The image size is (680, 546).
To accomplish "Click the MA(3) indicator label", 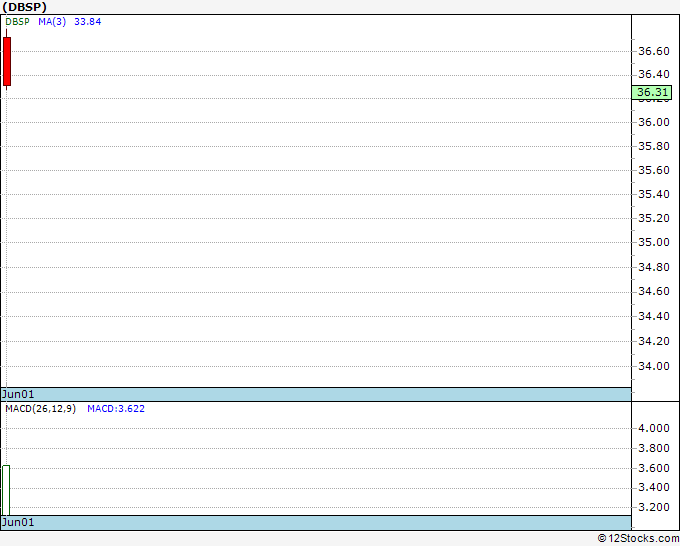I will (52, 22).
